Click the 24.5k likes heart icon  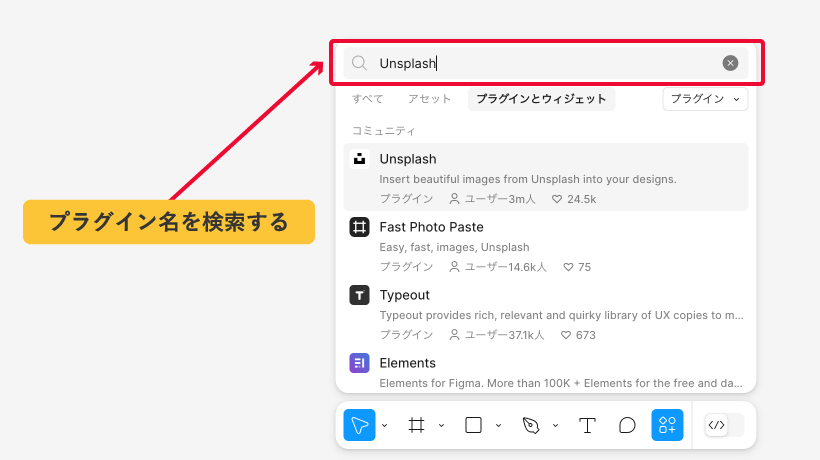point(556,199)
